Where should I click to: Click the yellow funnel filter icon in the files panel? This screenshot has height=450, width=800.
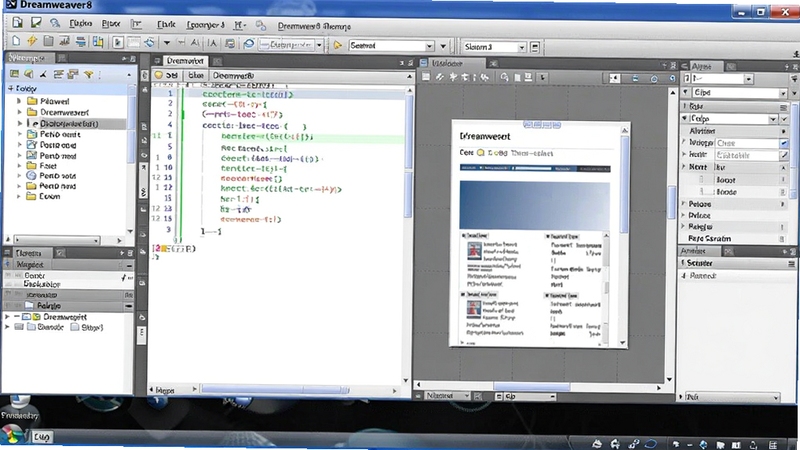pos(89,74)
